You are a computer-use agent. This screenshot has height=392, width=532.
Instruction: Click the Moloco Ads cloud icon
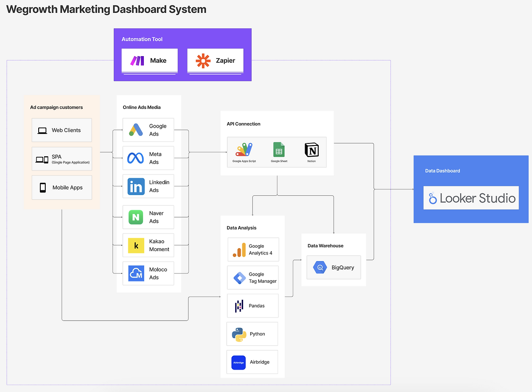point(136,274)
